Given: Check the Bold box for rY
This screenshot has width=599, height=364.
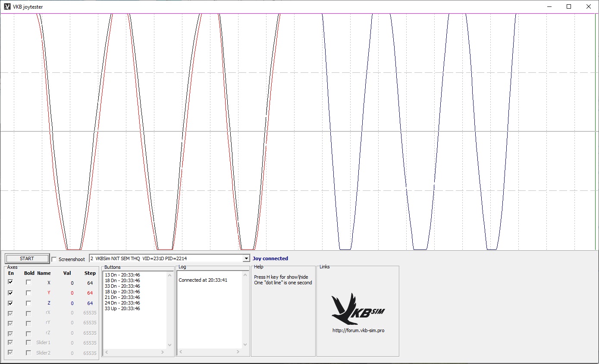Looking at the screenshot, I should pyautogui.click(x=28, y=323).
